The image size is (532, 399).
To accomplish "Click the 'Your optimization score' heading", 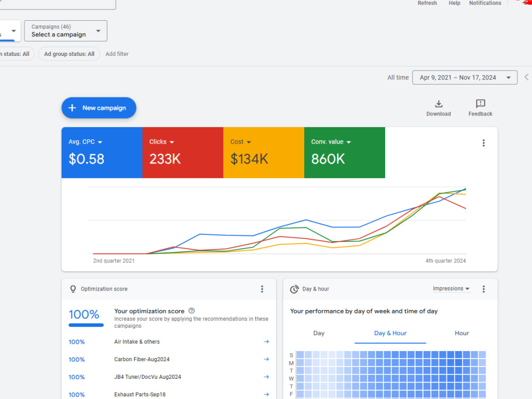I will click(149, 311).
